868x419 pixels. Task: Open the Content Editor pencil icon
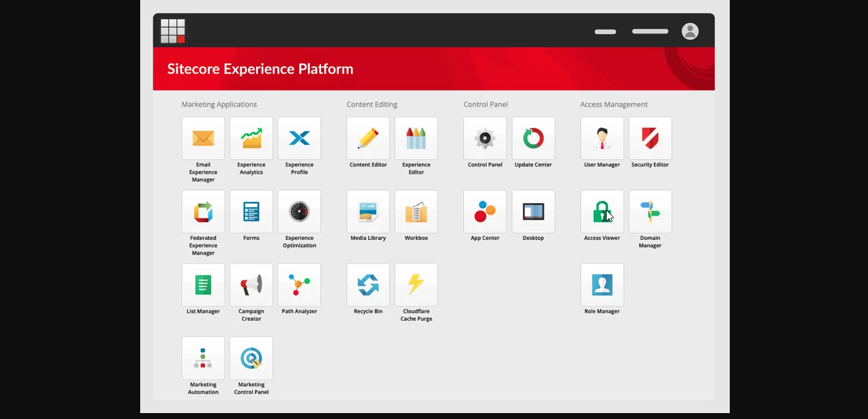click(368, 138)
